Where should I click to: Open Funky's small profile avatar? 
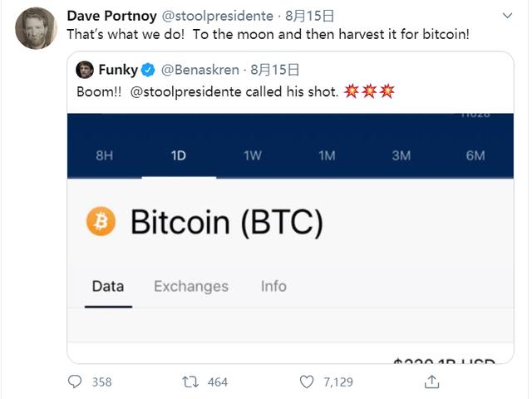click(85, 70)
